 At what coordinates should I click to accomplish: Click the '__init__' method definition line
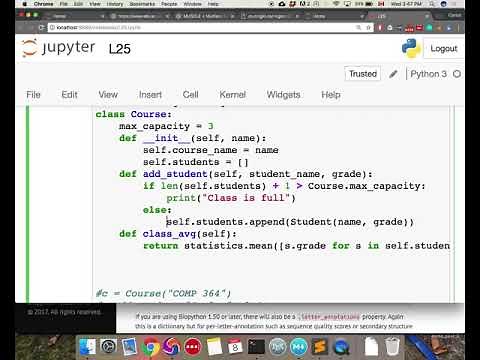[193, 138]
